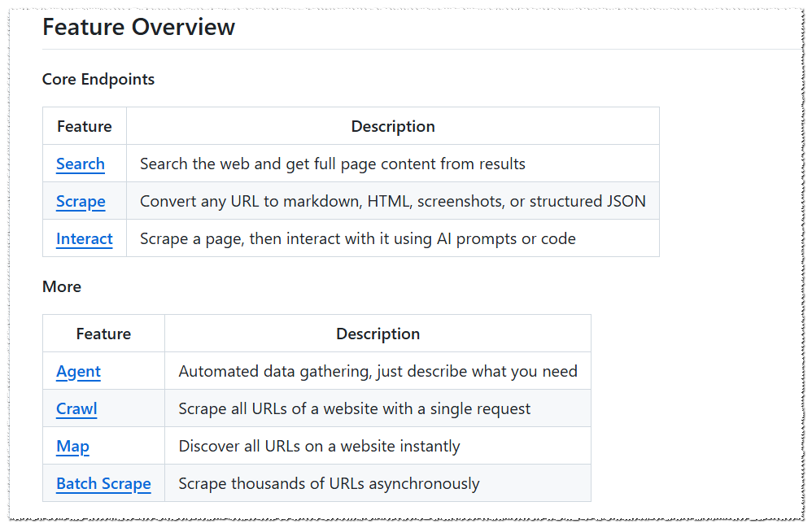Follow the Interact link

(84, 238)
